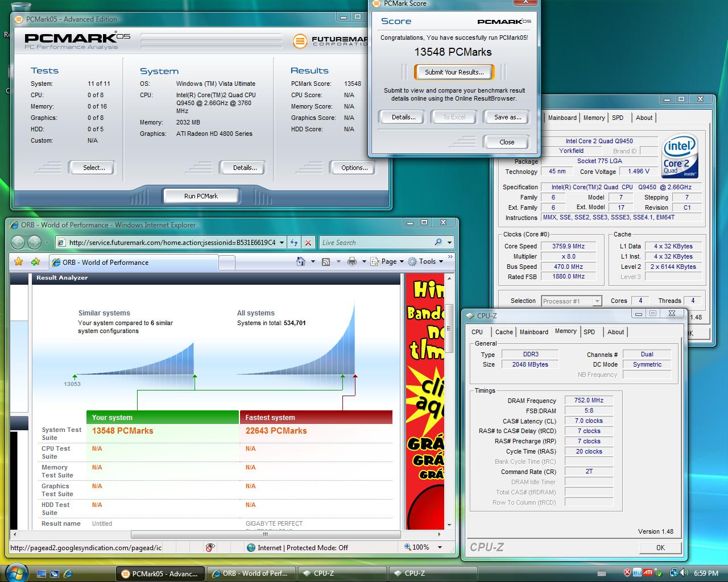This screenshot has height=582, width=728.
Task: Go back in Internet Explorer
Action: 18,242
